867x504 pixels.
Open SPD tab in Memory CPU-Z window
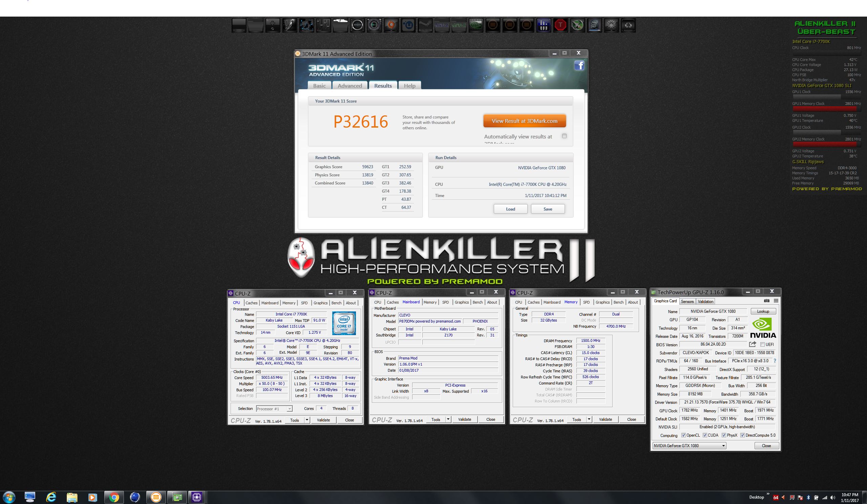[x=586, y=302]
